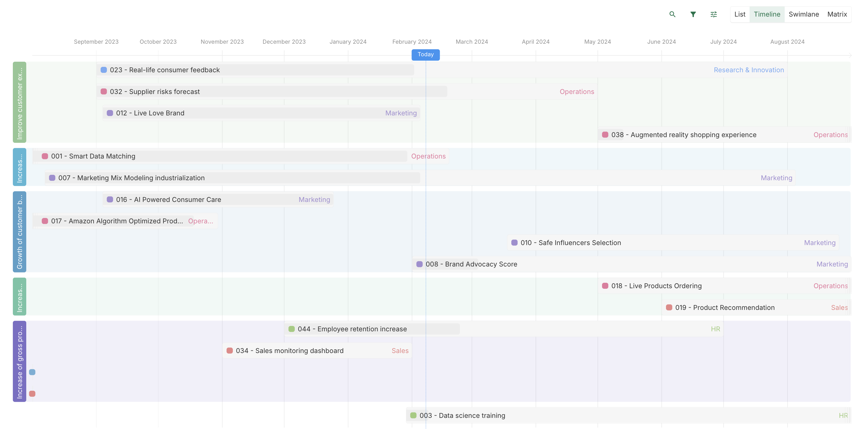Click the filter funnel icon

click(693, 14)
